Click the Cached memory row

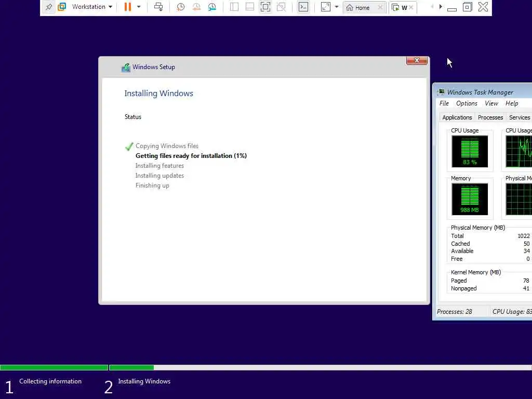tap(490, 244)
